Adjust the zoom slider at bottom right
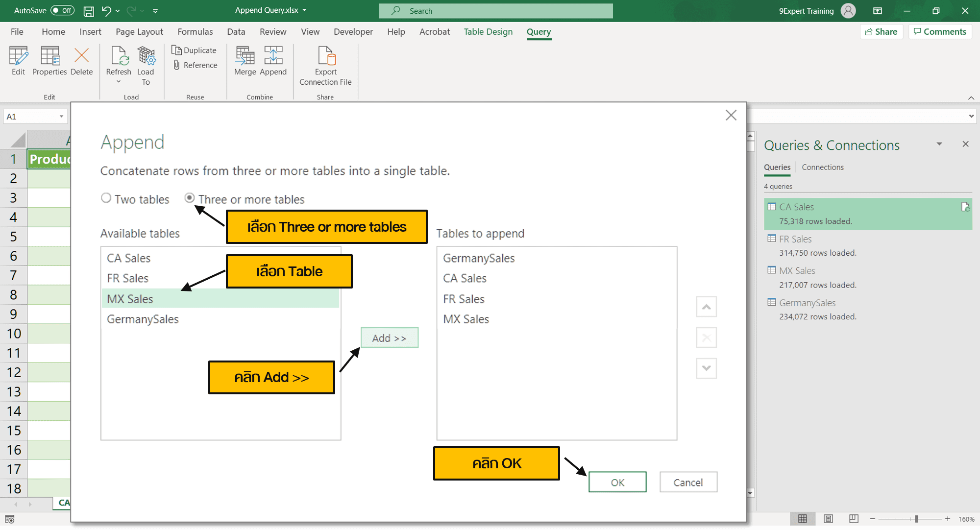Image resolution: width=980 pixels, height=530 pixels. click(x=916, y=519)
